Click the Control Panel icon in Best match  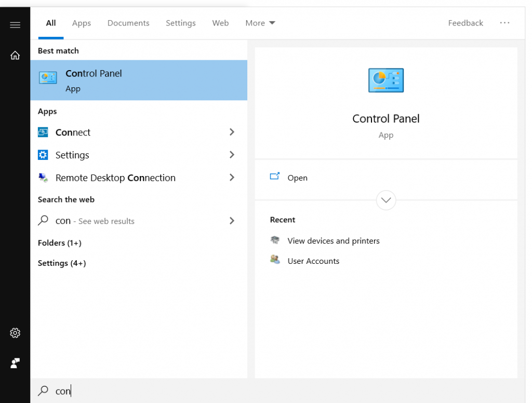point(48,78)
